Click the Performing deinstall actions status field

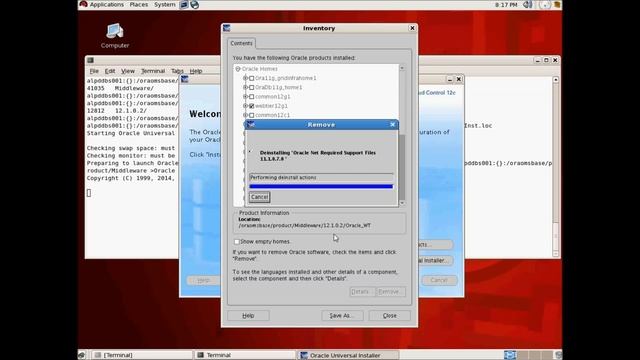click(x=321, y=178)
